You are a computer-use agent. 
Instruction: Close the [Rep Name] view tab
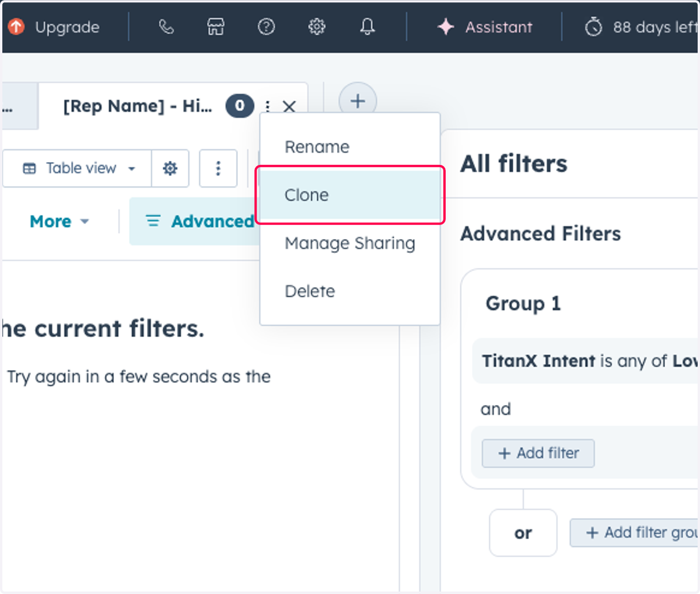(289, 107)
